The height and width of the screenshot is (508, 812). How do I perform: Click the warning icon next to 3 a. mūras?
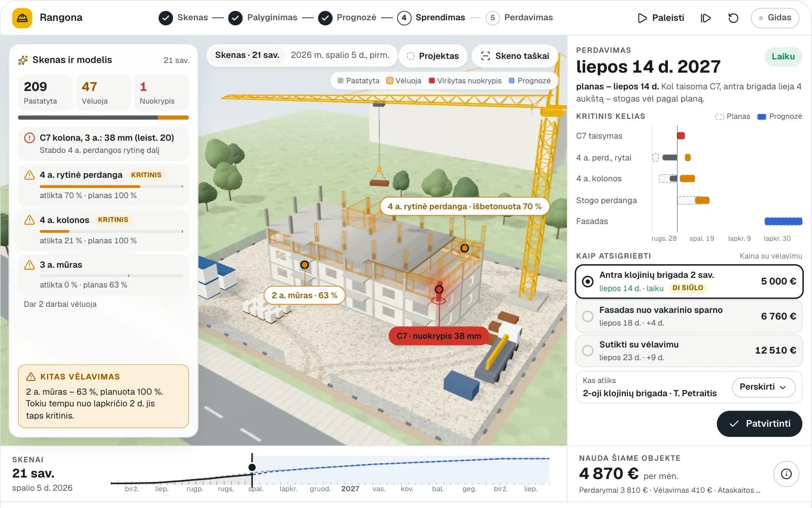[x=29, y=265]
